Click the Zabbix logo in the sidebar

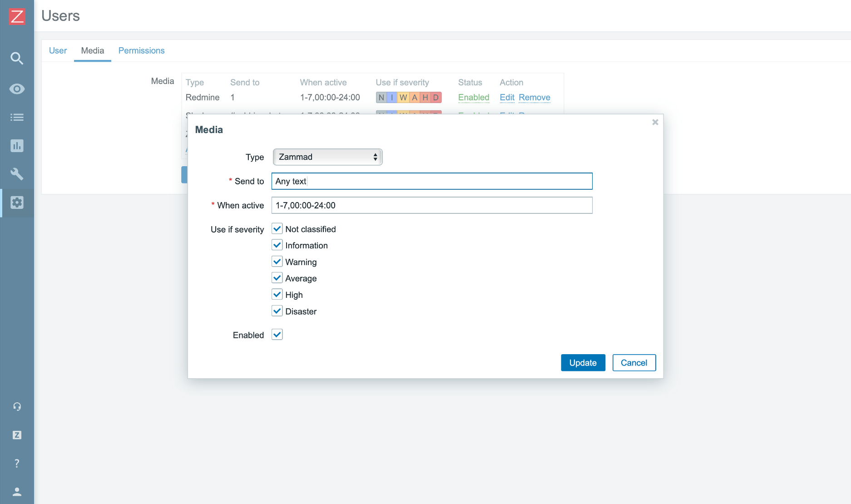(17, 16)
